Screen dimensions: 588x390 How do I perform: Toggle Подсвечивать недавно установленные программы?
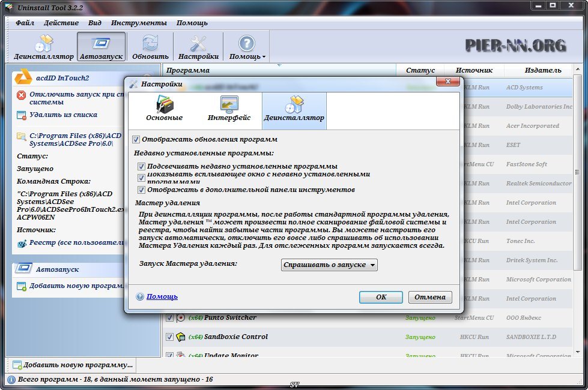[x=141, y=166]
